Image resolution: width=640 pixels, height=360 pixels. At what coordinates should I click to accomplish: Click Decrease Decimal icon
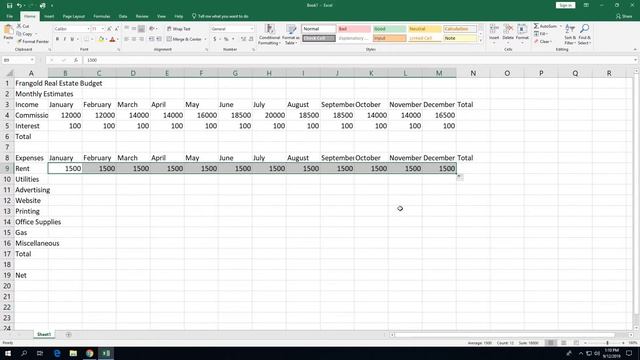click(251, 39)
